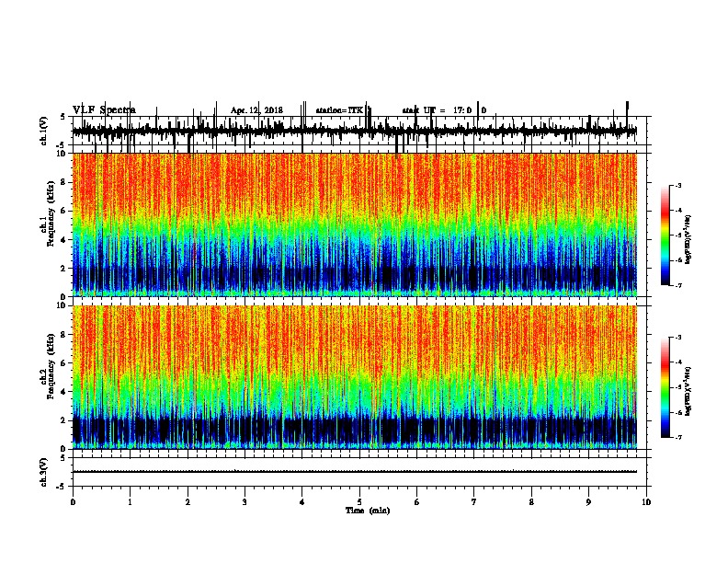
Task: Click the ch.1 PSD color bar
Action: [665, 236]
